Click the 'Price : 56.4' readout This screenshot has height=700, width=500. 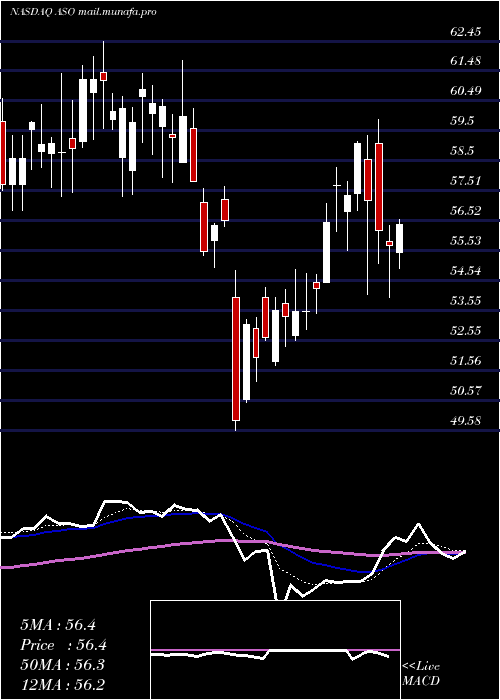coord(63,645)
